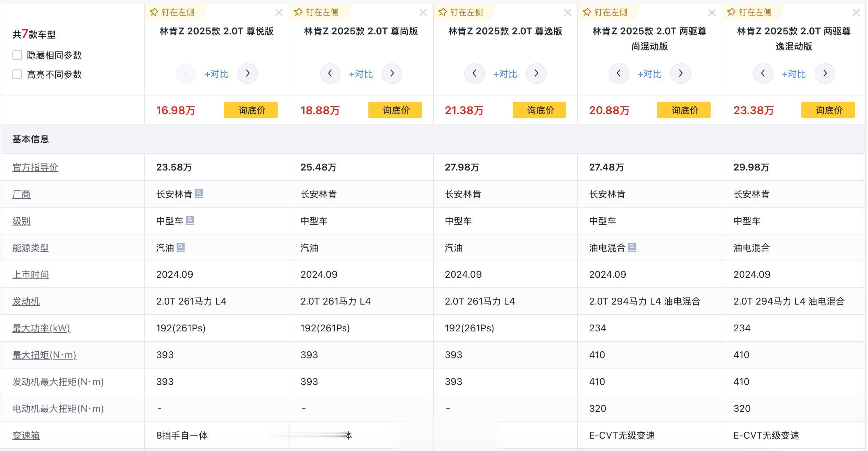Move 尊悦版 column right with arrow
This screenshot has width=868, height=451.
[247, 74]
